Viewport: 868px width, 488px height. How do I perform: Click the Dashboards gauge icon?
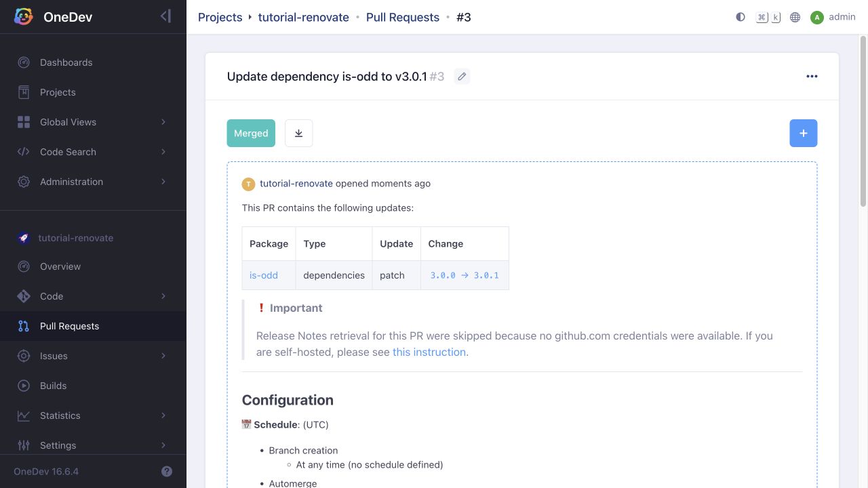point(24,62)
